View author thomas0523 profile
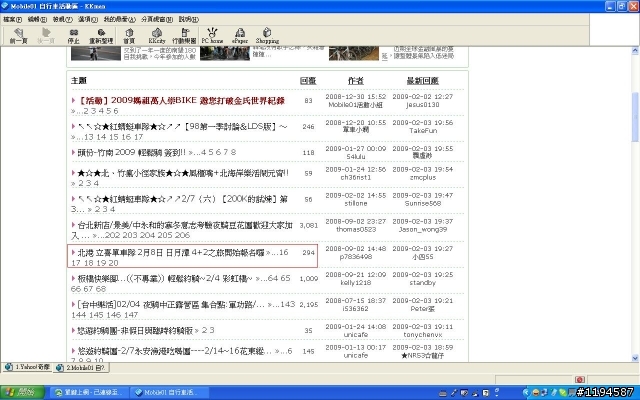Screen dimensions: 640x400 356,229
